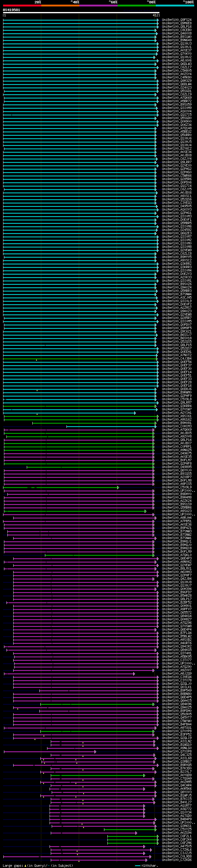
Task: Open hit UniRef100_A8J6V6
Action: pyautogui.click(x=177, y=60)
